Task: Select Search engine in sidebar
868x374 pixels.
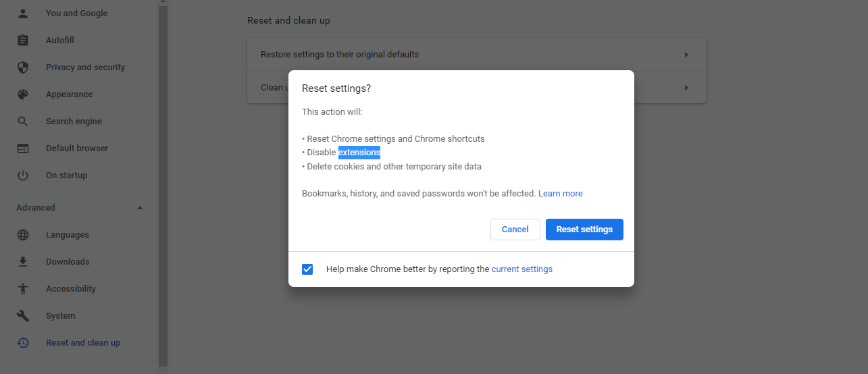Action: 74,122
